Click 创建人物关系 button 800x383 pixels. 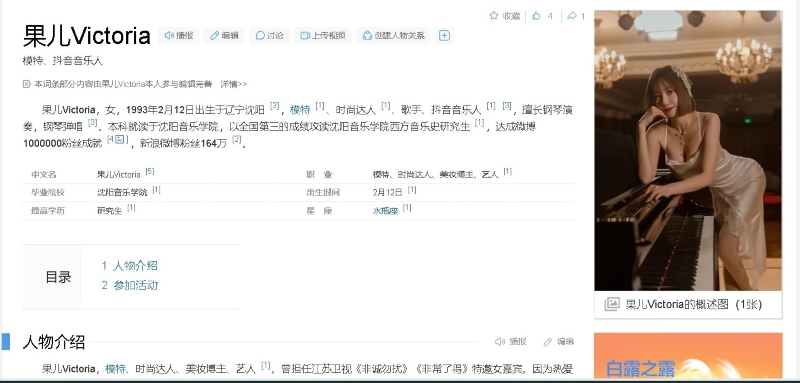tap(393, 36)
